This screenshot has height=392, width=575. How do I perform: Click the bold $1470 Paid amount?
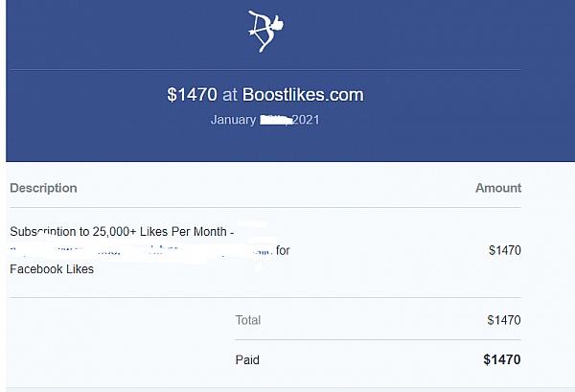tap(502, 359)
